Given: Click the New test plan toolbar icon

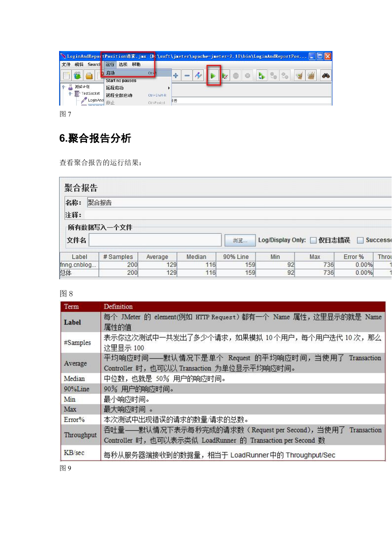Looking at the screenshot, I should tap(66, 76).
